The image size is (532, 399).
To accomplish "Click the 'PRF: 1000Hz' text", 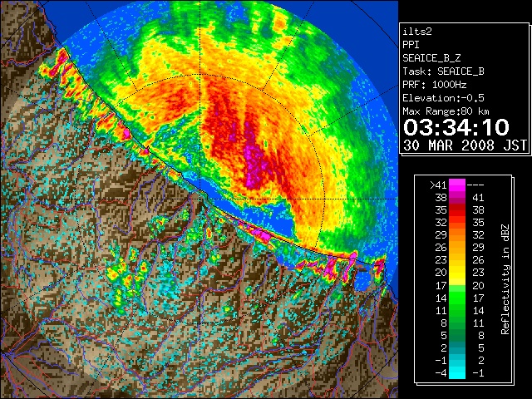I will pyautogui.click(x=434, y=85).
